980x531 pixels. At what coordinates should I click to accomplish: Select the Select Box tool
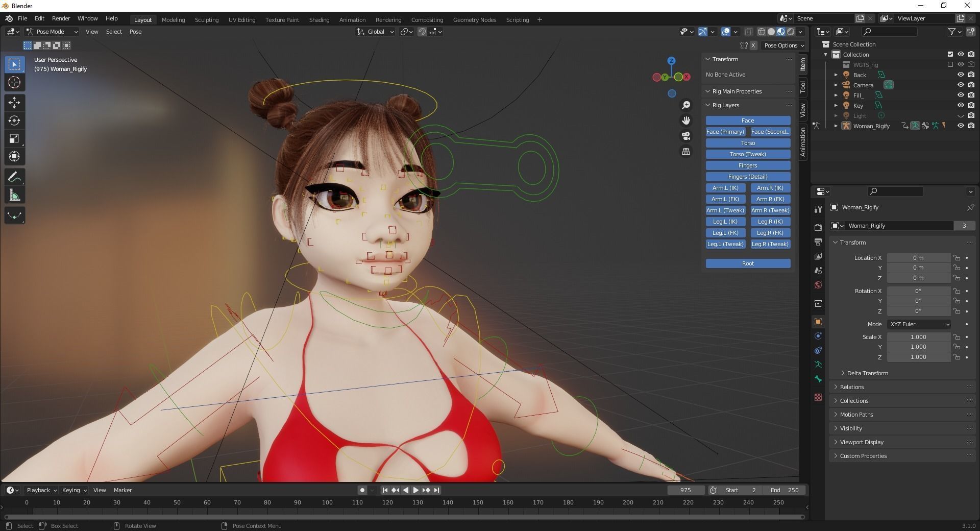coord(14,64)
